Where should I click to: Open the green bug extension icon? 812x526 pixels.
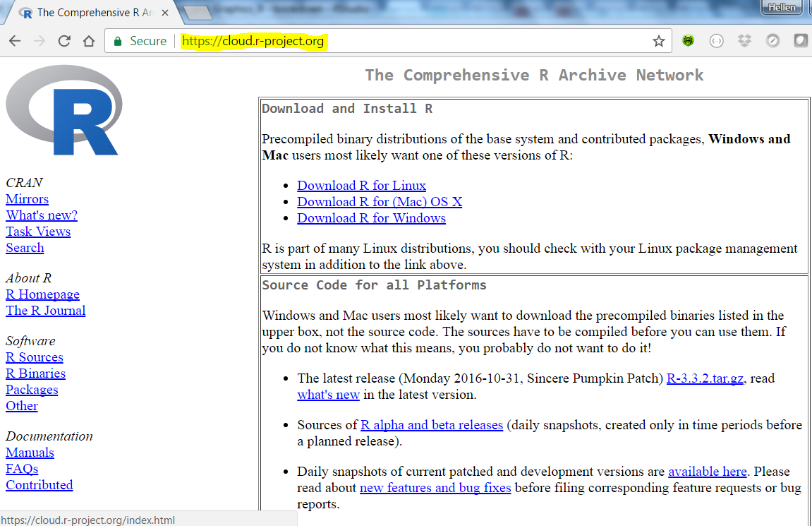click(x=688, y=40)
